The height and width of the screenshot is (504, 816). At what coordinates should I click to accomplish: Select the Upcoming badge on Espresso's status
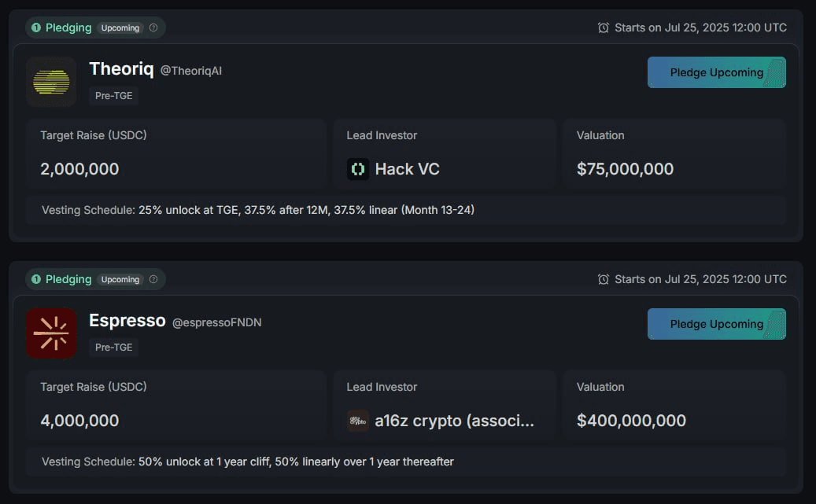[x=120, y=279]
